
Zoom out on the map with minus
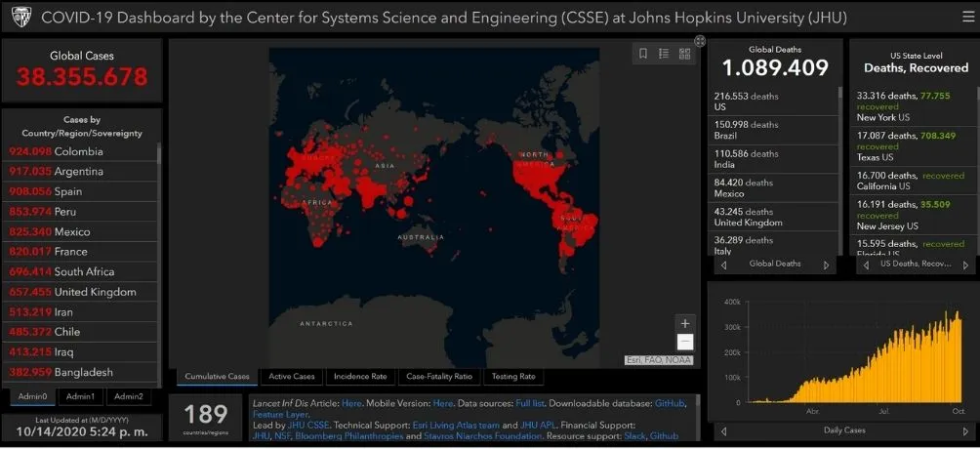(x=685, y=342)
